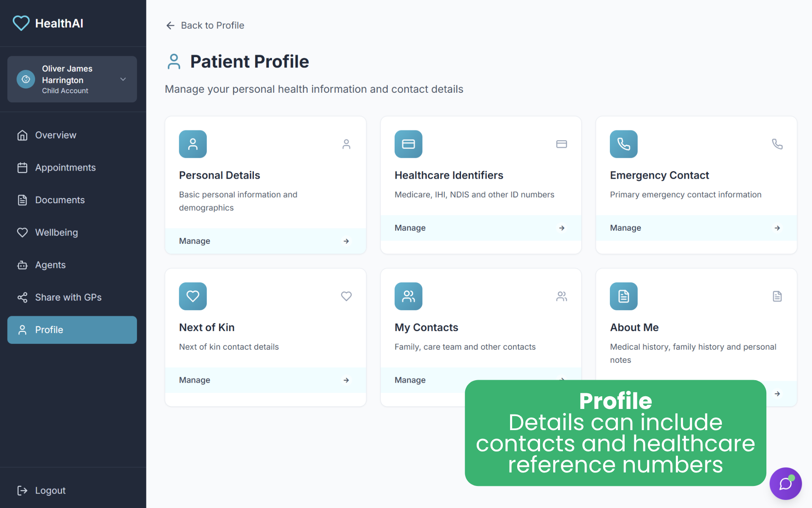Click the Personal Details blue person icon

(192, 144)
